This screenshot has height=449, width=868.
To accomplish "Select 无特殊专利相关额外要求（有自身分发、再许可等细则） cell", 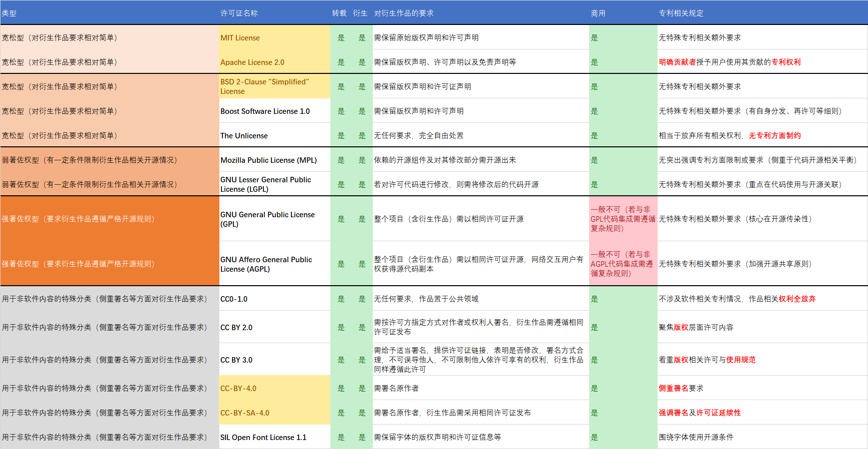I will 763,111.
